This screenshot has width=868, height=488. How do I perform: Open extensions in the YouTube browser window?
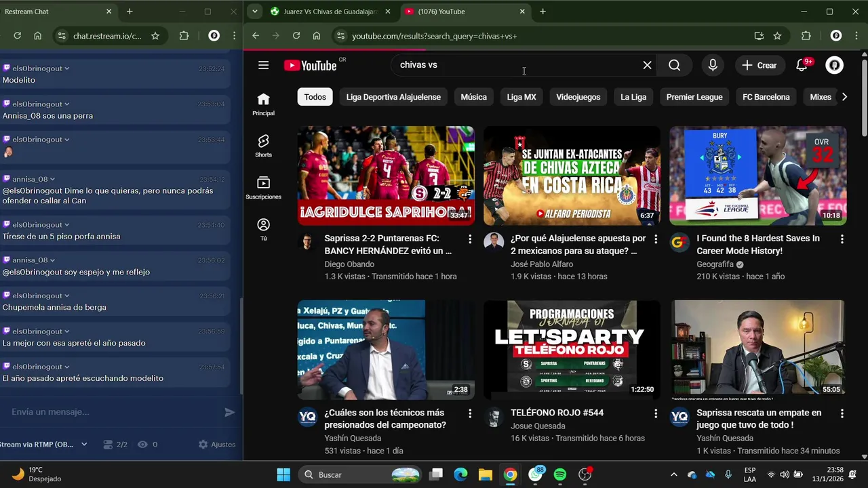[x=806, y=36]
